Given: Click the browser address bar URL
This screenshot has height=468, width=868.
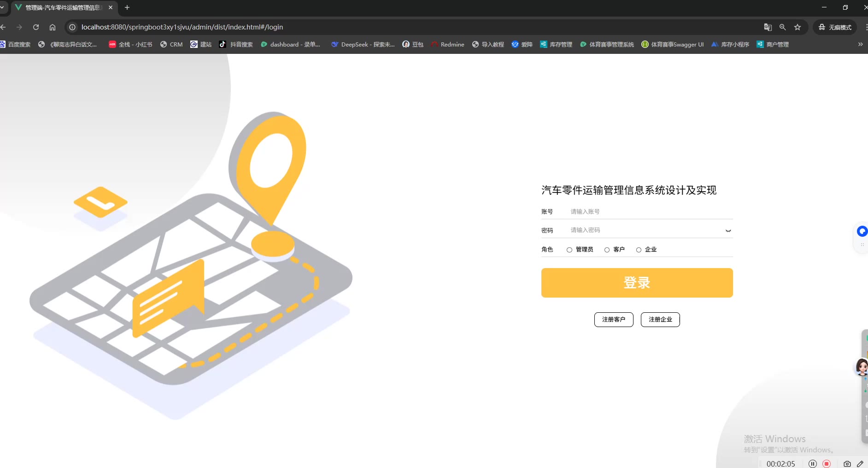Looking at the screenshot, I should 182,27.
